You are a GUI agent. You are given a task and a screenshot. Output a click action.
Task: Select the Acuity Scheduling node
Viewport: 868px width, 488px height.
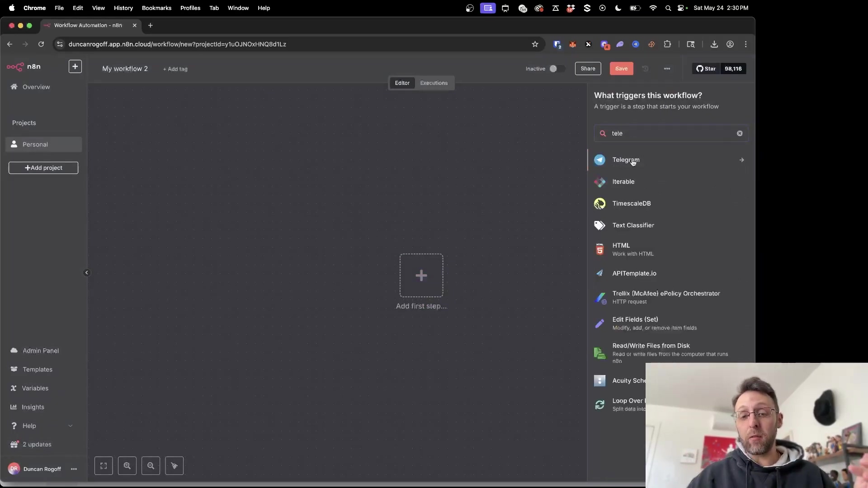point(619,381)
